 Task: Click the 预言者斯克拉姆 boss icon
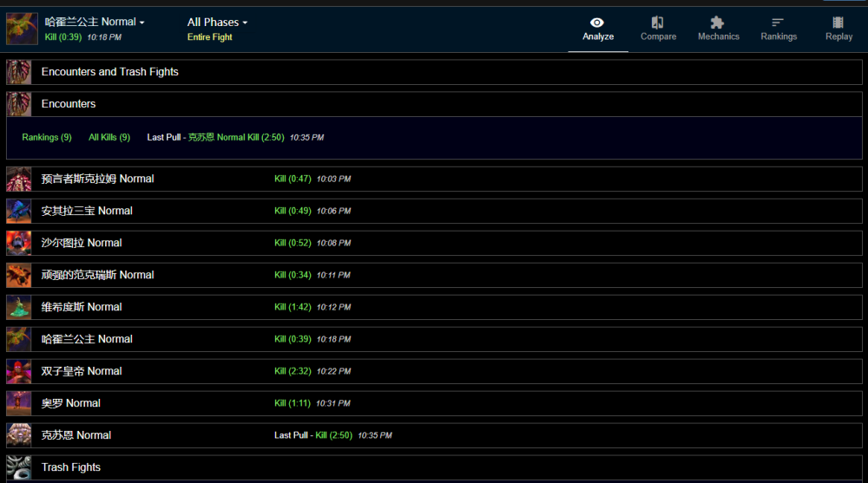click(19, 179)
